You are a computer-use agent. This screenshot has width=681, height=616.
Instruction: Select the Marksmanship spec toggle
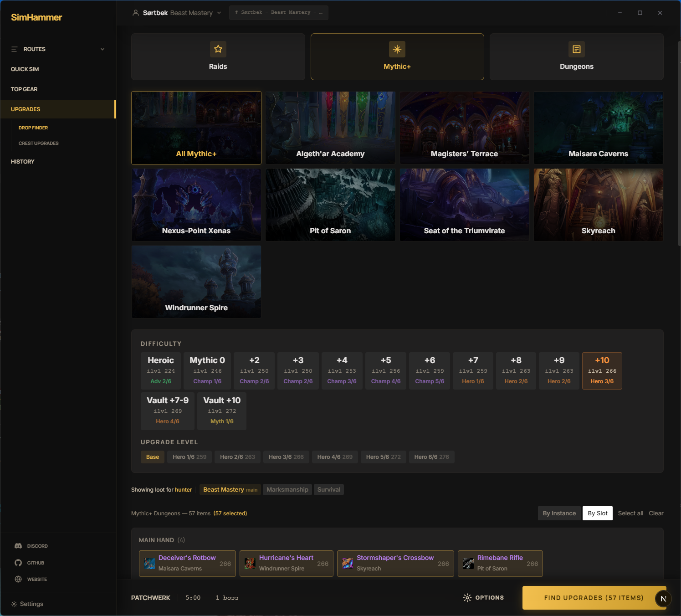coord(287,489)
